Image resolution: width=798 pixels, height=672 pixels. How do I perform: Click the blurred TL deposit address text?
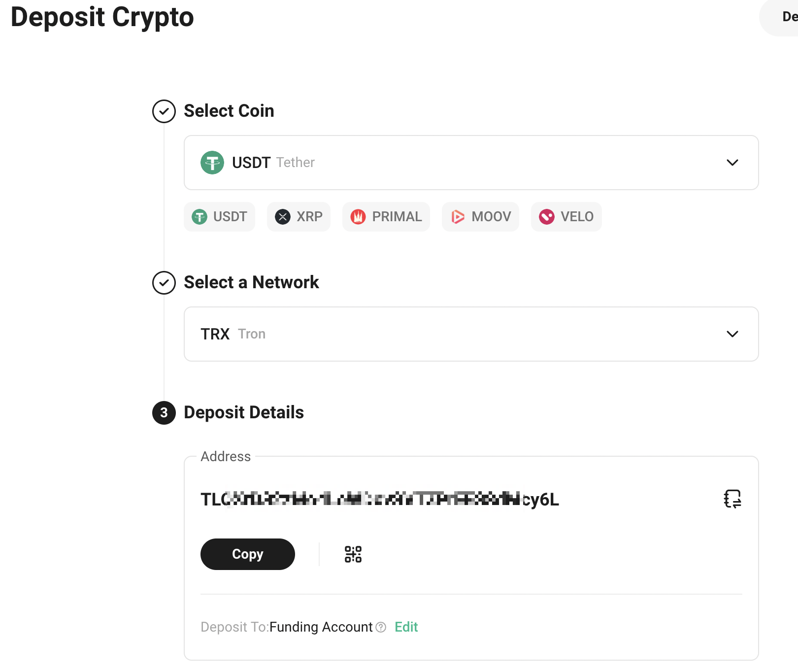(380, 500)
